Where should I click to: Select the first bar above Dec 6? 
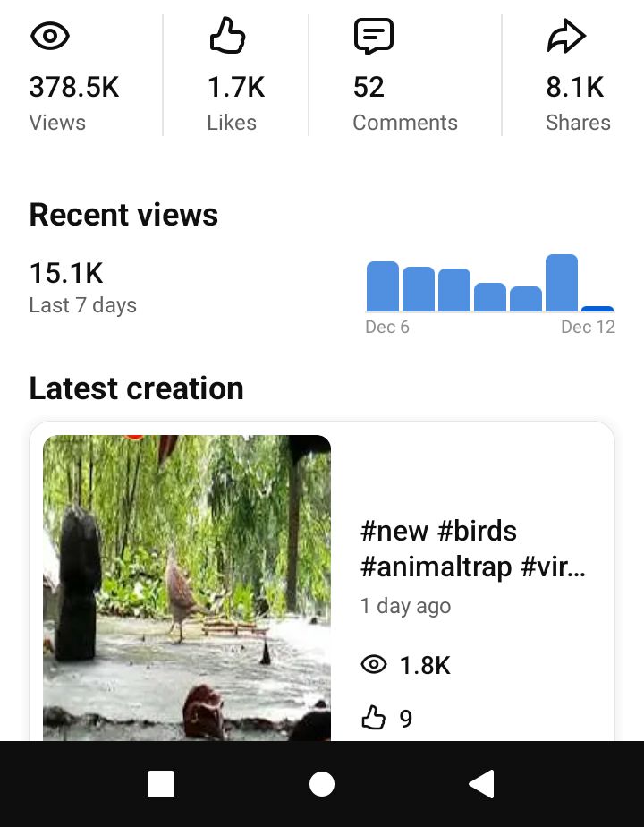coord(383,286)
